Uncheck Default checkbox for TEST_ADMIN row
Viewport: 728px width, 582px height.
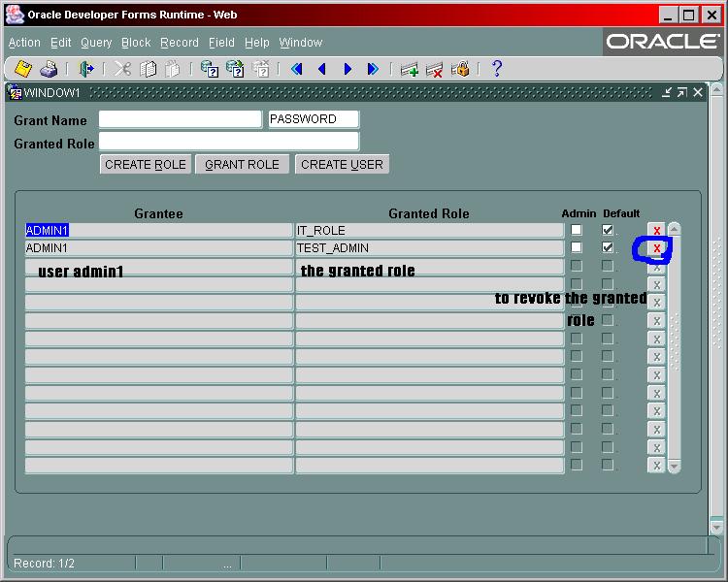[x=608, y=248]
